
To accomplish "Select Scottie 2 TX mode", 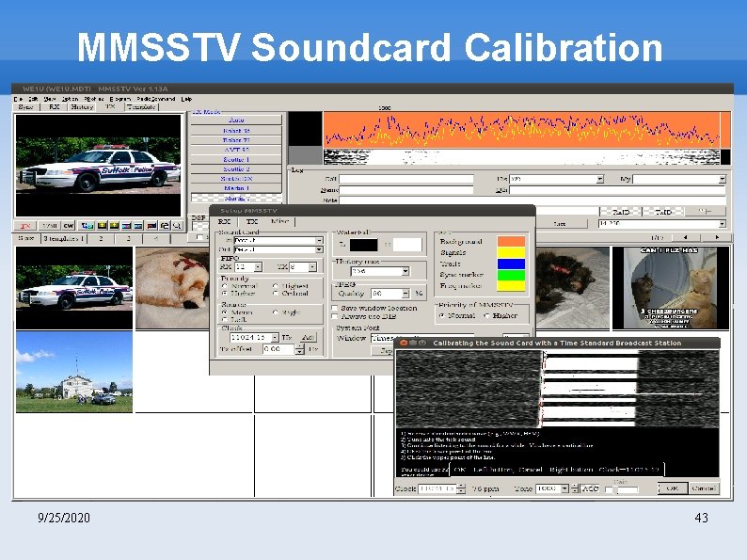I will pos(236,168).
